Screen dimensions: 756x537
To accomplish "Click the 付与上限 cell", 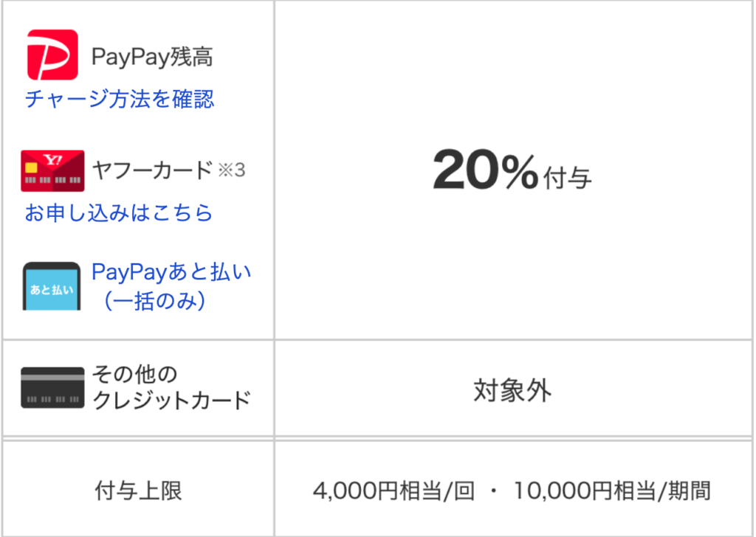I will pyautogui.click(x=138, y=491).
